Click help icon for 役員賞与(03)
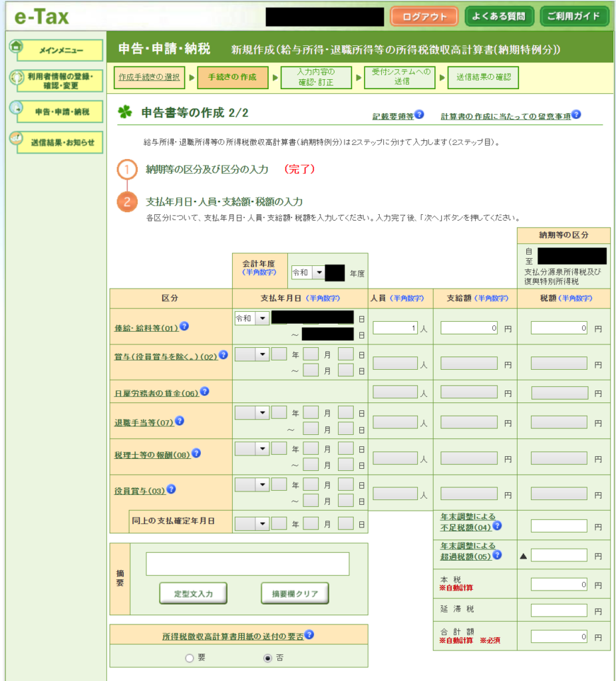The image size is (616, 681). [171, 489]
